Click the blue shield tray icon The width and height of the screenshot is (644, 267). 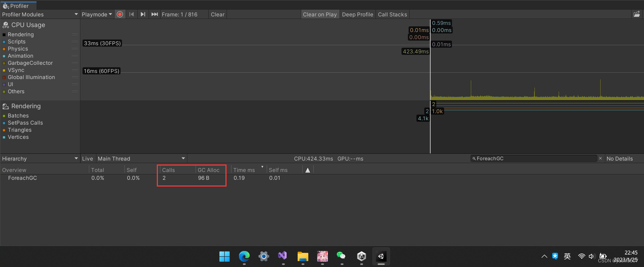[x=555, y=256]
